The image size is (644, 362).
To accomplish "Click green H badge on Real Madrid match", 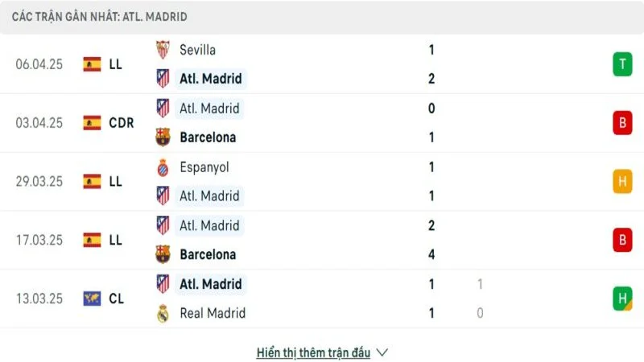I will (622, 298).
